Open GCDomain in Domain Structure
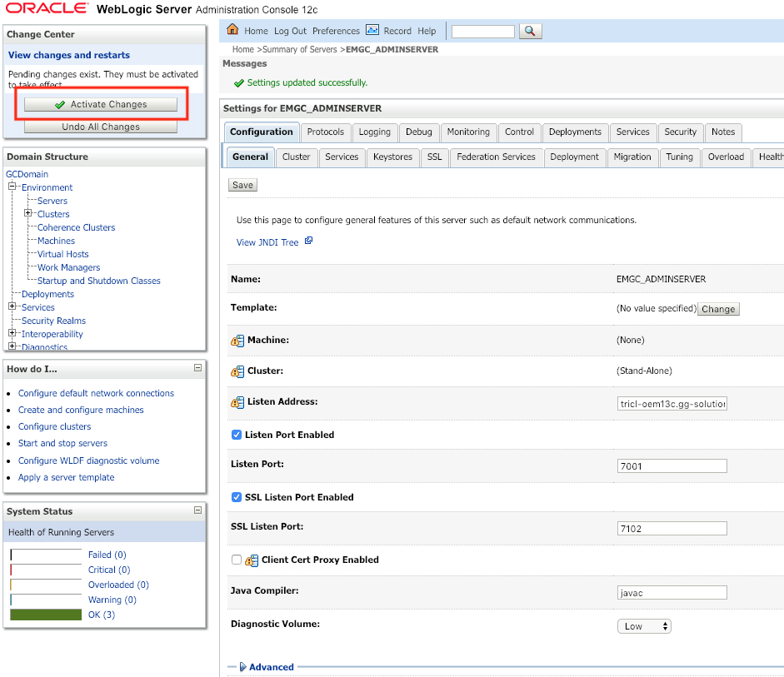 coord(27,174)
